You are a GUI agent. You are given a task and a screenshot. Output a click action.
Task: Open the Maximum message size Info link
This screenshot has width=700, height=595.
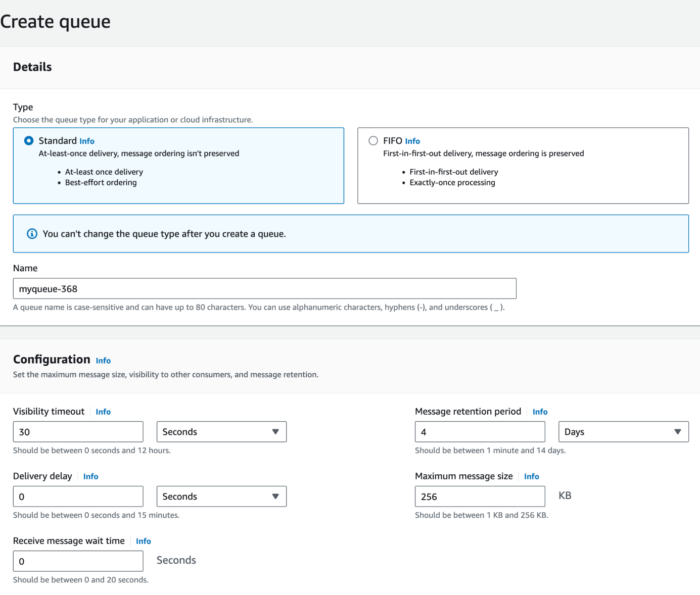(x=531, y=476)
